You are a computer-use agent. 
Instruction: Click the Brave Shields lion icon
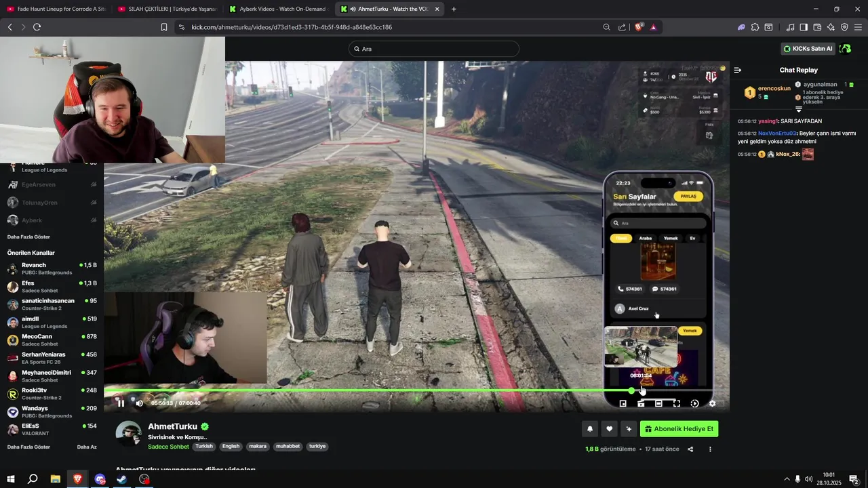pos(639,27)
